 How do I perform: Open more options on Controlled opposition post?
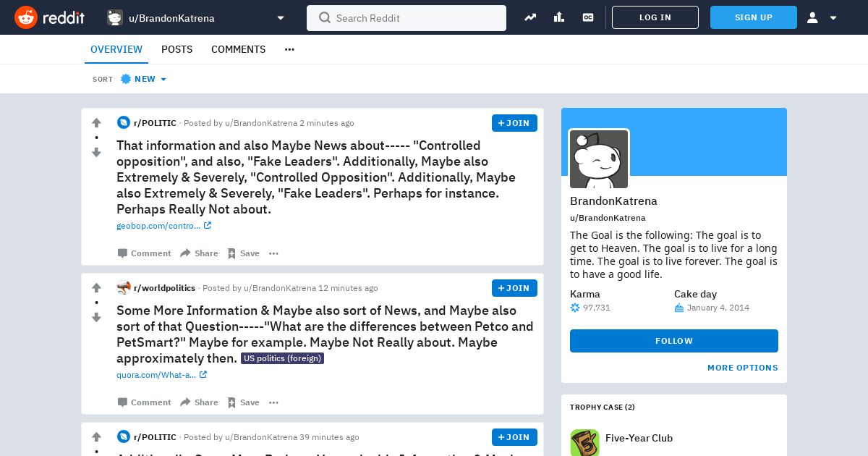273,253
